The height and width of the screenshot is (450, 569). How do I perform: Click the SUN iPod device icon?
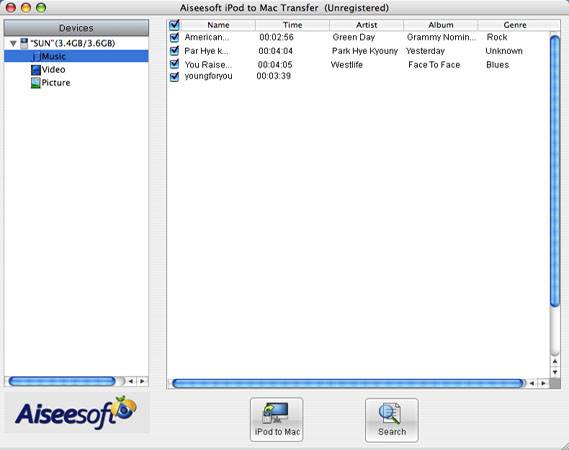[x=24, y=43]
